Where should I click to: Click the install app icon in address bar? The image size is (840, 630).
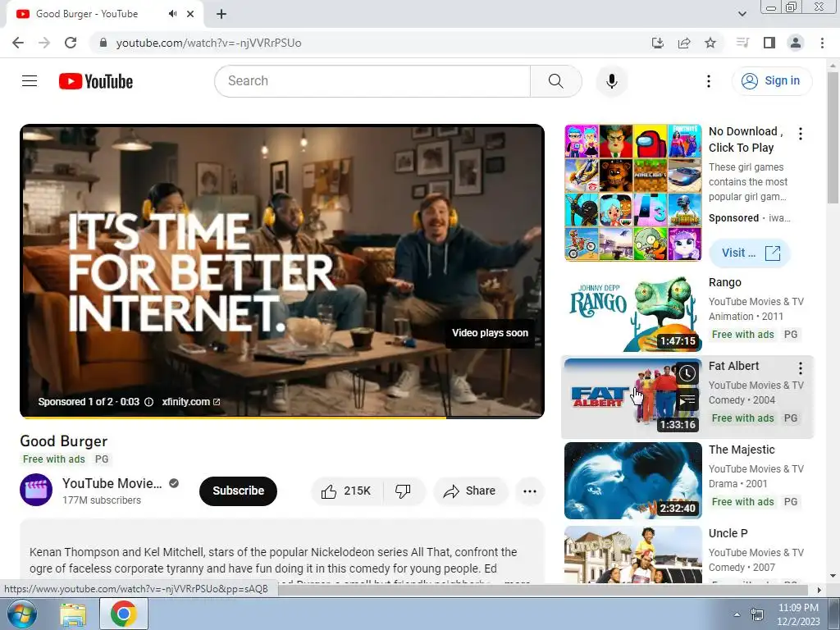(x=657, y=43)
